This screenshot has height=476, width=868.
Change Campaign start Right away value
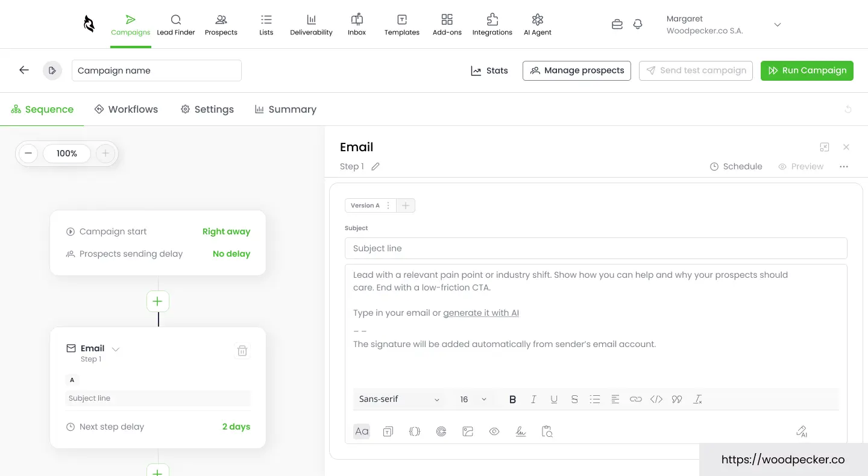pyautogui.click(x=226, y=231)
